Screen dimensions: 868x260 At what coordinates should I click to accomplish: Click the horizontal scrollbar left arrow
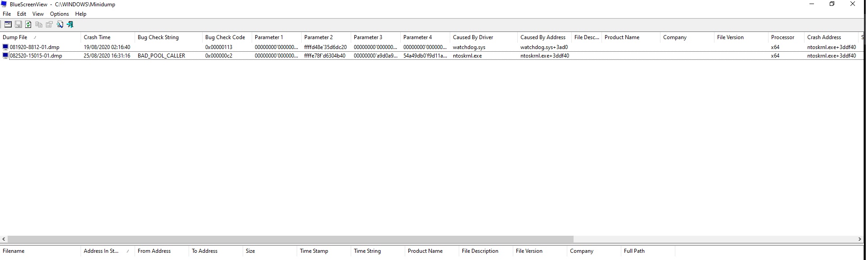(x=4, y=239)
